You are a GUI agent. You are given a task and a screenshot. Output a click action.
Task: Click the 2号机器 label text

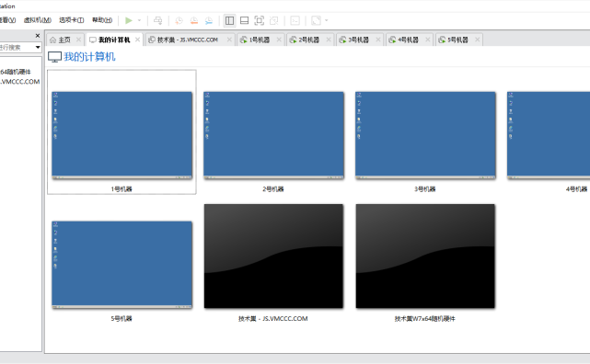pos(273,189)
